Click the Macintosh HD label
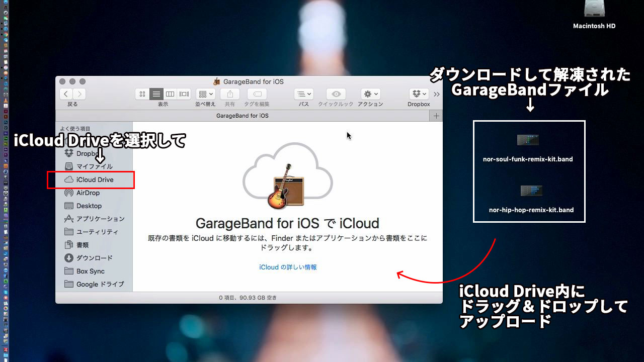 click(x=594, y=26)
